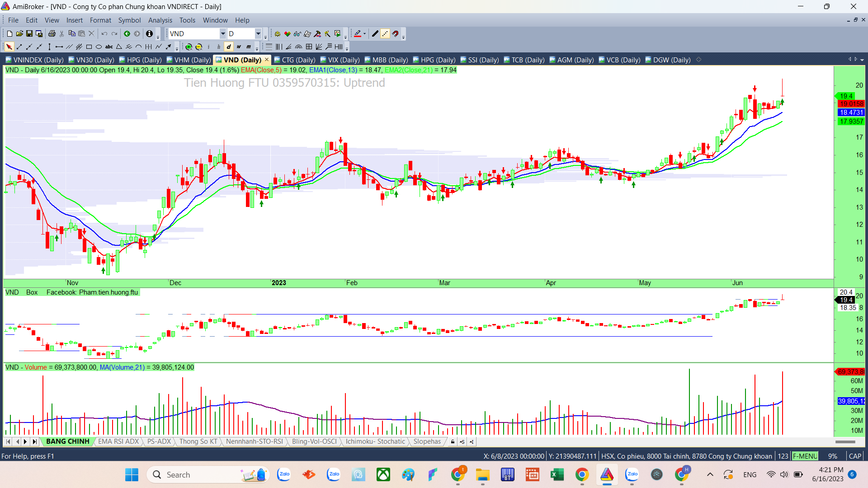This screenshot has width=868, height=488.
Task: Toggle weekly interval 'w' button
Action: (239, 47)
